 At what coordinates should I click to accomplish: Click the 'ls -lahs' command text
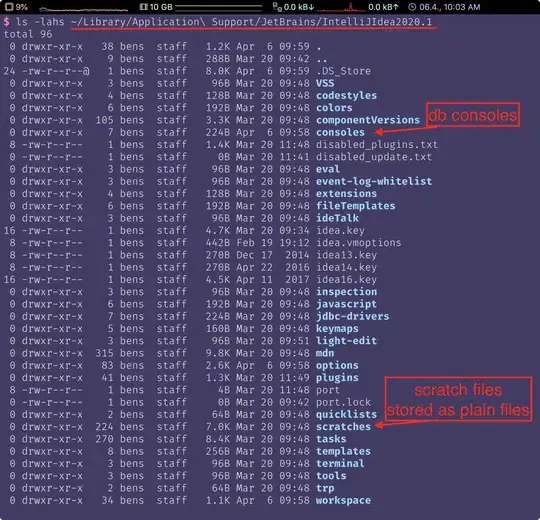(40, 22)
